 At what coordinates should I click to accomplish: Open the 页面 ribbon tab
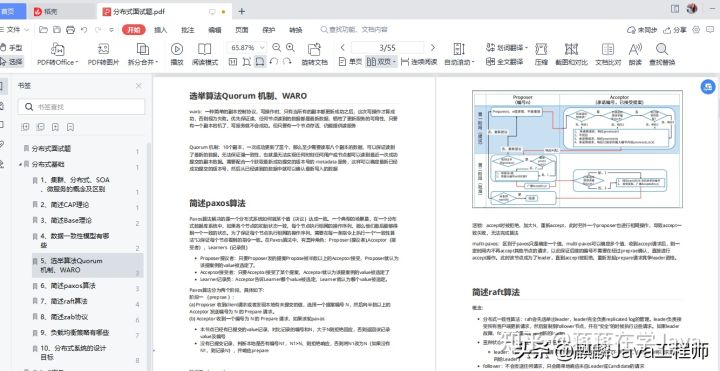242,30
